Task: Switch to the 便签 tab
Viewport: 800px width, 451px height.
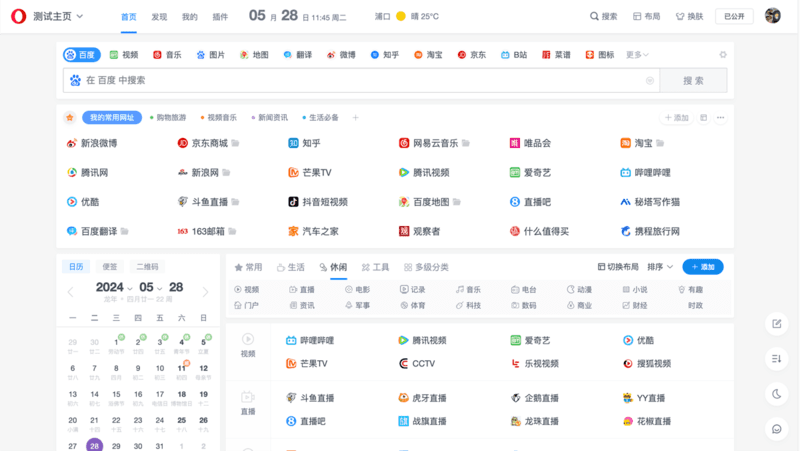Action: point(110,267)
